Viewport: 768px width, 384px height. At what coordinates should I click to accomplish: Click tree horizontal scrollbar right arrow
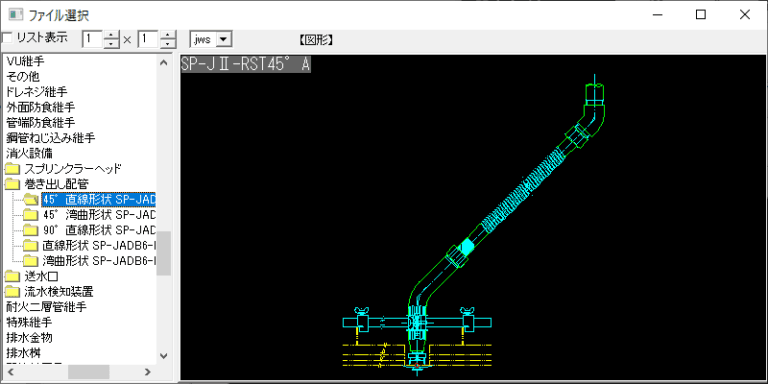[x=148, y=372]
